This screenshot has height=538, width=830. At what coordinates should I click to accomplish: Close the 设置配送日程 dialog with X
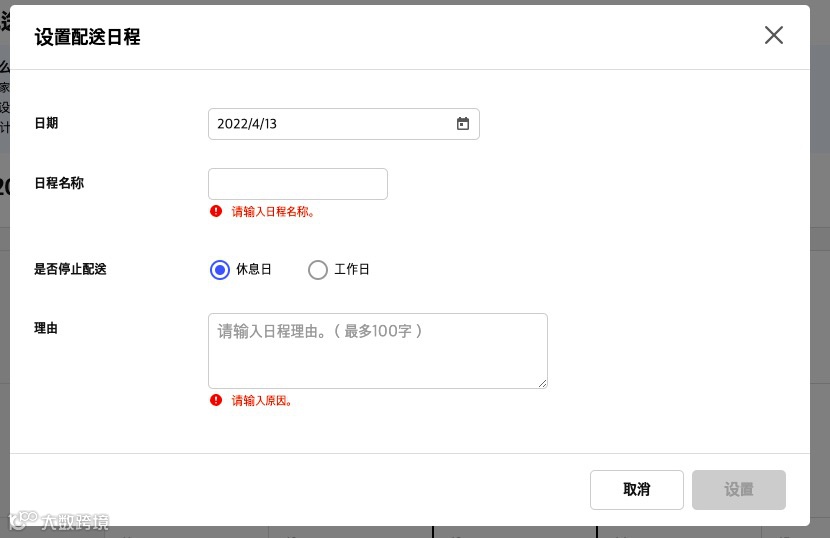(773, 35)
